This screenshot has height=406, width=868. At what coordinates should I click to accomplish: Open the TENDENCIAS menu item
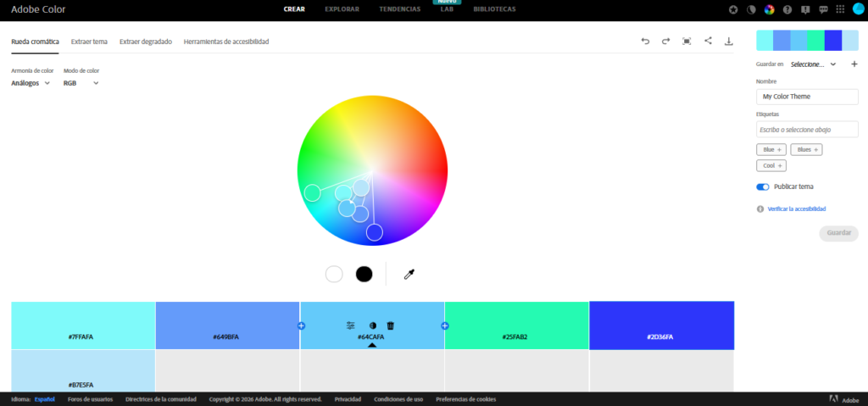tap(399, 9)
